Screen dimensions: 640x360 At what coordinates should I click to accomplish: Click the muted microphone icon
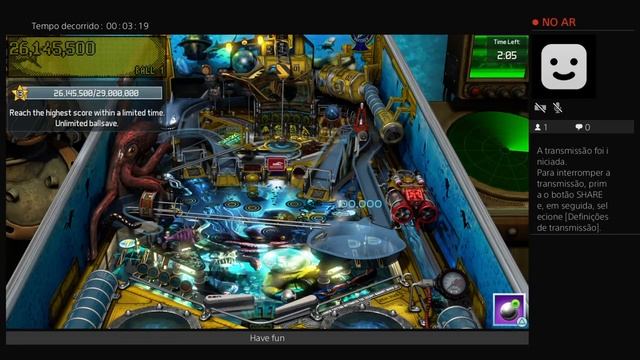[x=558, y=108]
